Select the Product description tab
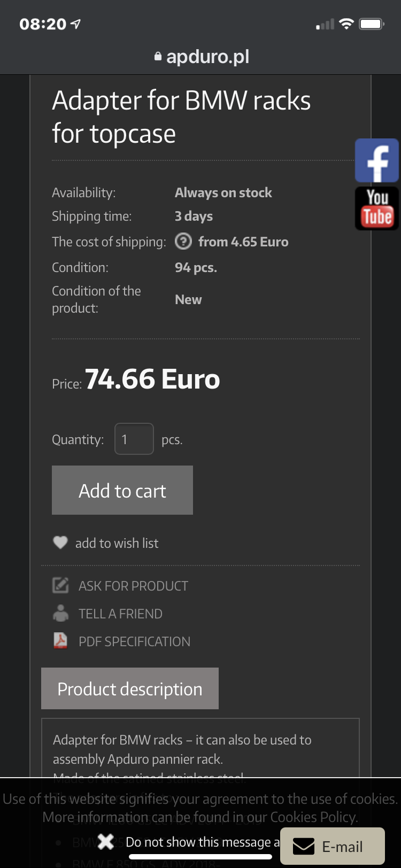Screen dimensions: 401x868 pyautogui.click(x=130, y=688)
